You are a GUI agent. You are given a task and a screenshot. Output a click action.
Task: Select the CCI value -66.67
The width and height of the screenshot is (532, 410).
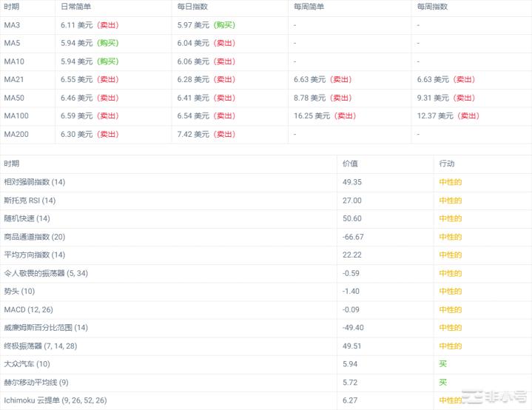point(353,237)
